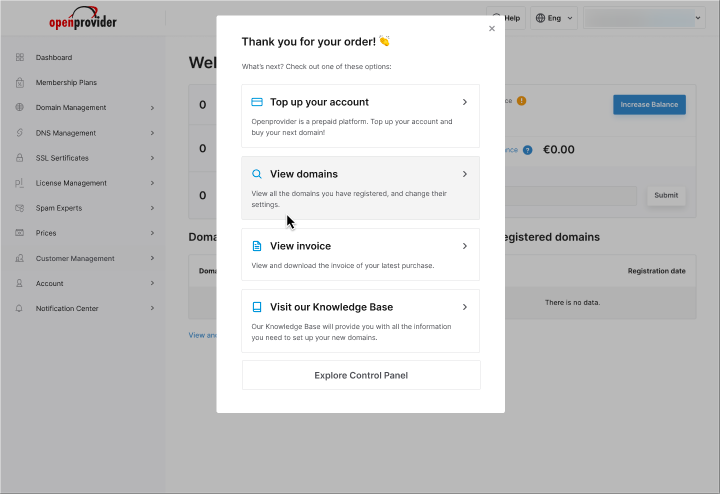
Task: Expand SSL Certificates submenu arrow
Action: (152, 158)
